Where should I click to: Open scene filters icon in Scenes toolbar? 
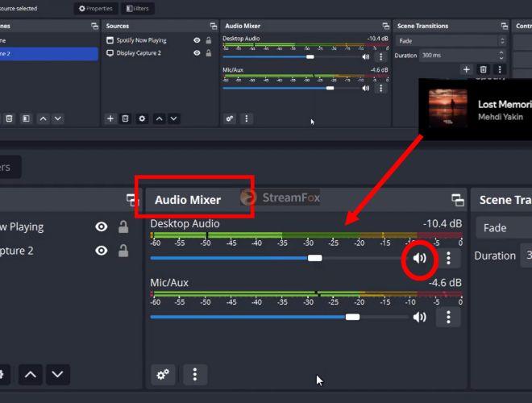26,118
